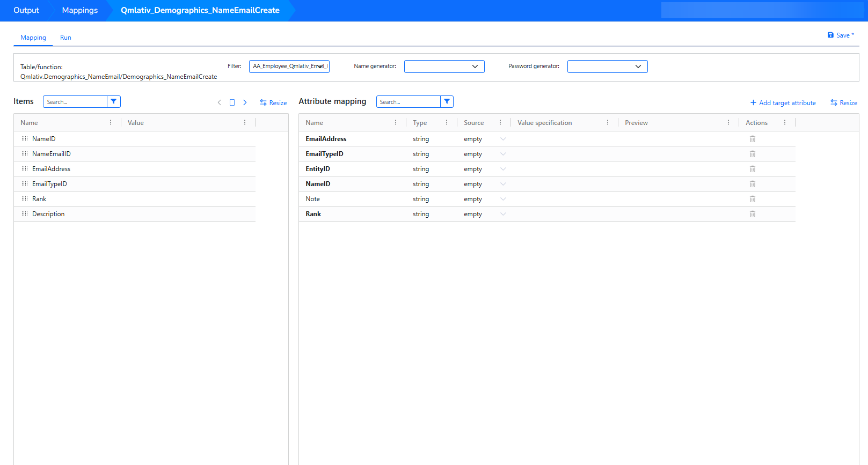Open Value column menu in Items panel
This screenshot has height=465, width=868.
point(245,122)
